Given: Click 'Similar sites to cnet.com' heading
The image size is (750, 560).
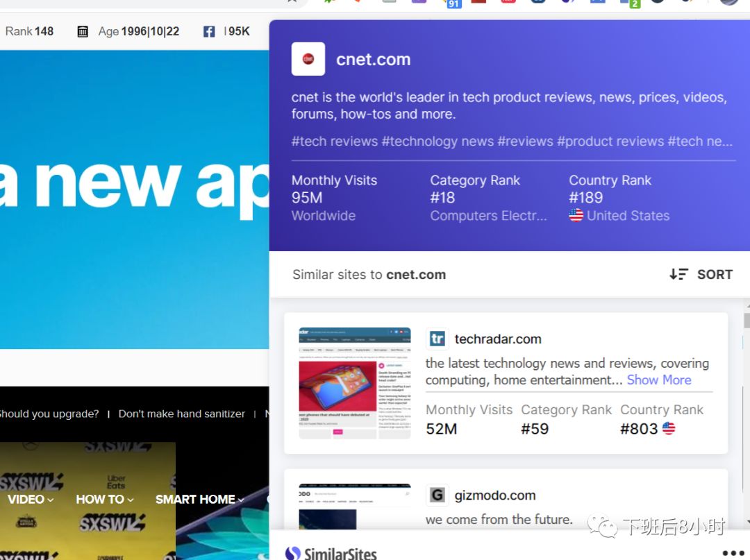Looking at the screenshot, I should pyautogui.click(x=369, y=275).
